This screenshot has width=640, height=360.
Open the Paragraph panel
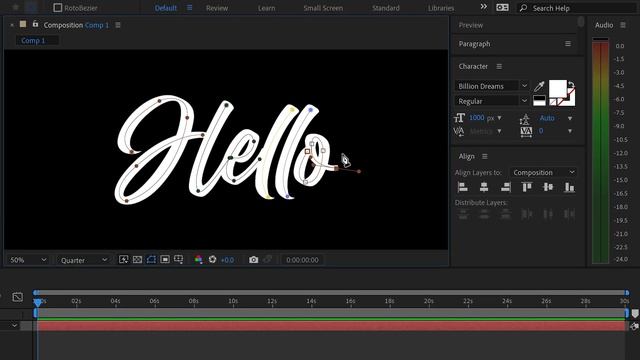pyautogui.click(x=474, y=44)
